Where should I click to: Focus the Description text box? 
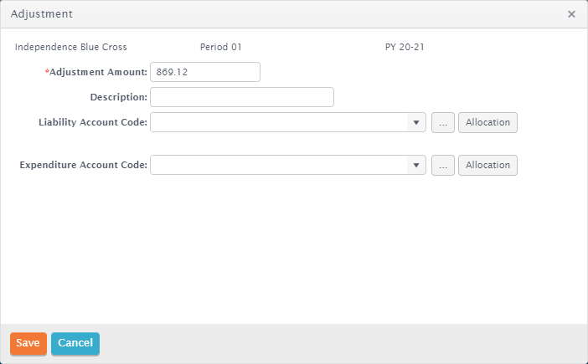242,97
